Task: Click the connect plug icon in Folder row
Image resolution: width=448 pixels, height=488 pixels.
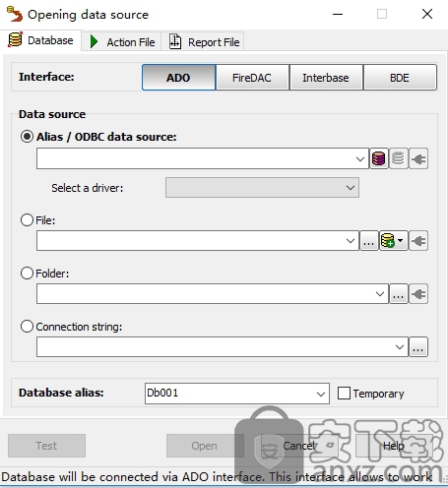Action: pos(418,294)
